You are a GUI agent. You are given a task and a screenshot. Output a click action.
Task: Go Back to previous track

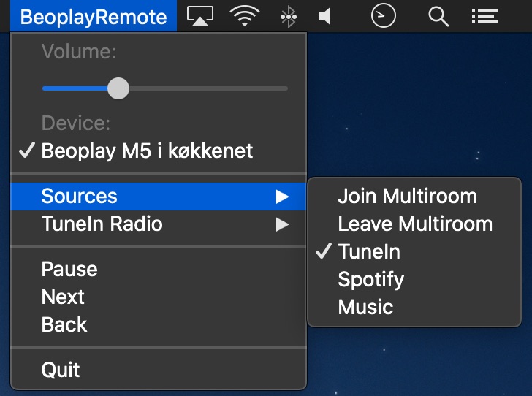point(159,324)
